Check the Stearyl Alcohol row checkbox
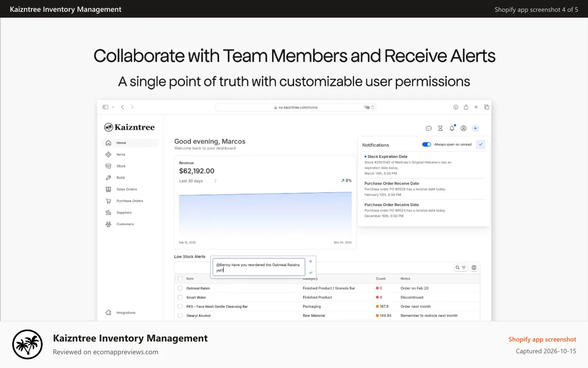 180,315
